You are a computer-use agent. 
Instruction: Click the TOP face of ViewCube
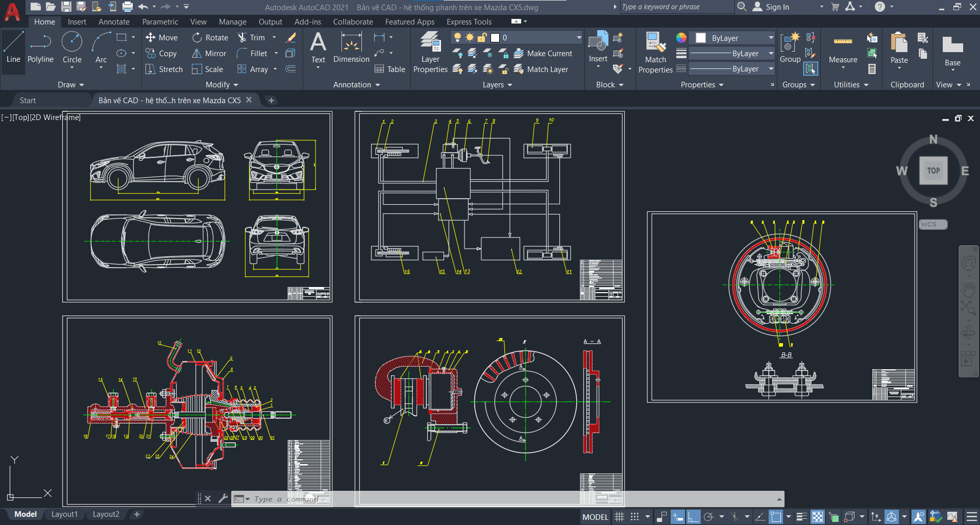934,171
